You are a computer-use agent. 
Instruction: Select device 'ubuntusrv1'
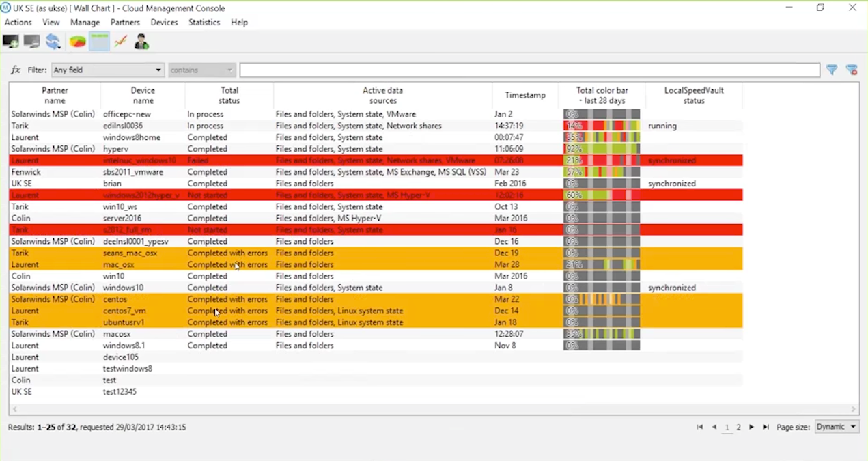point(124,323)
